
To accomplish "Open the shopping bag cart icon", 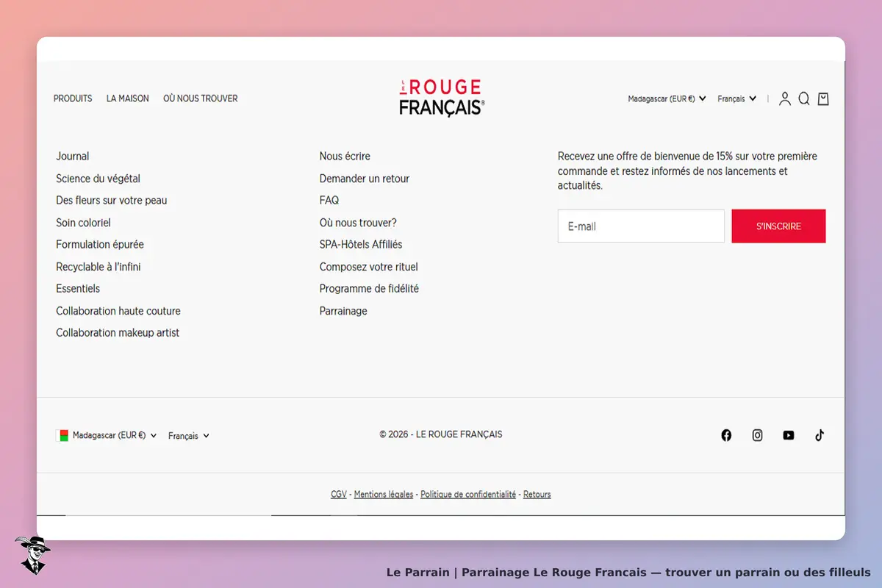I will coord(823,98).
